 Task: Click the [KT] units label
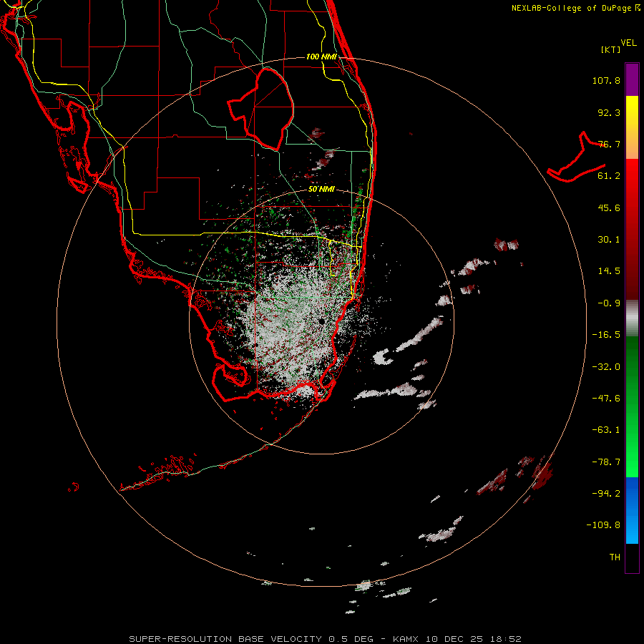[610, 49]
